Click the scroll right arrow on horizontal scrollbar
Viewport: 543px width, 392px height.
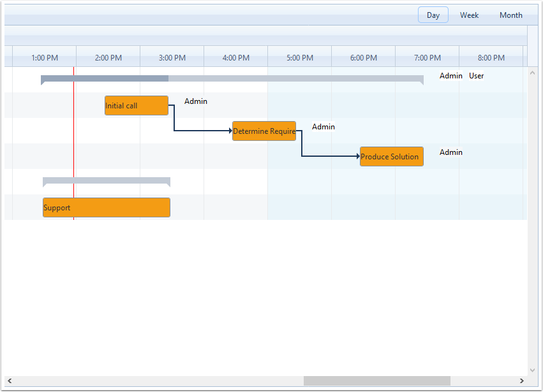(521, 381)
